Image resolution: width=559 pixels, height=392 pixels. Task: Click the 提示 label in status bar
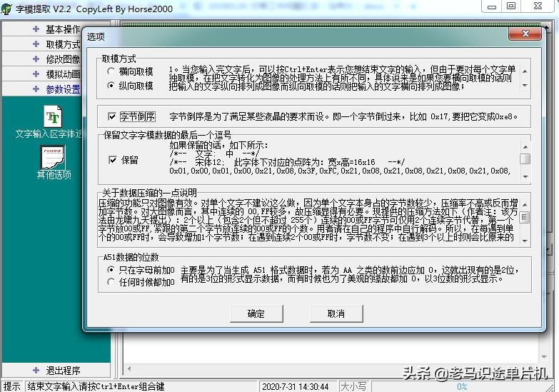12,386
